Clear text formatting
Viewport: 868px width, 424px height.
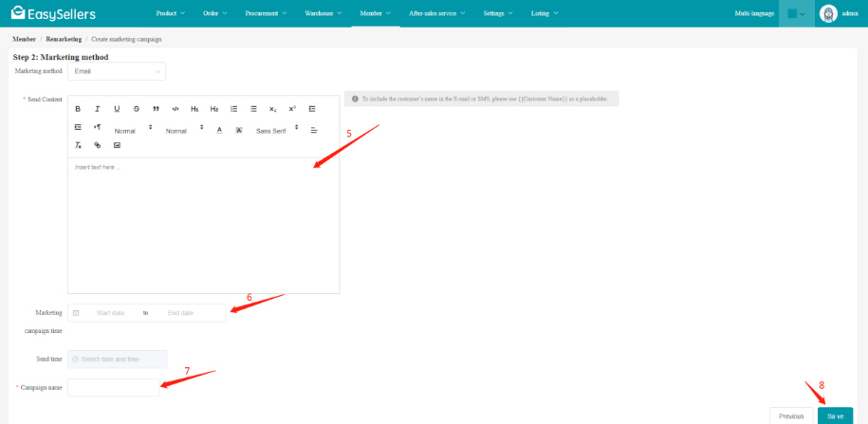coord(78,145)
